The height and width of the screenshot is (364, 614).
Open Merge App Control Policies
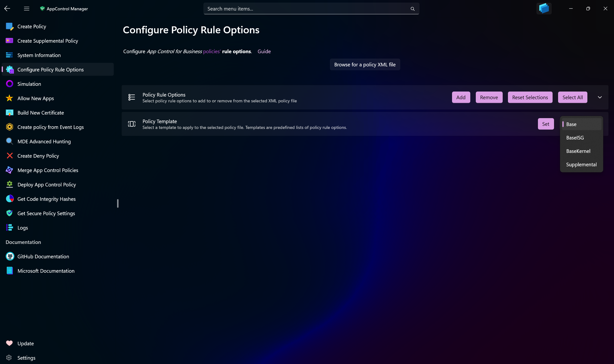click(x=58, y=170)
